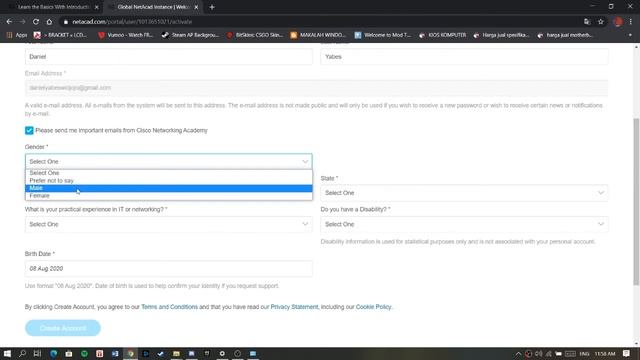The image size is (640, 360).
Task: Uncheck send me important emails checkbox
Action: click(x=29, y=131)
